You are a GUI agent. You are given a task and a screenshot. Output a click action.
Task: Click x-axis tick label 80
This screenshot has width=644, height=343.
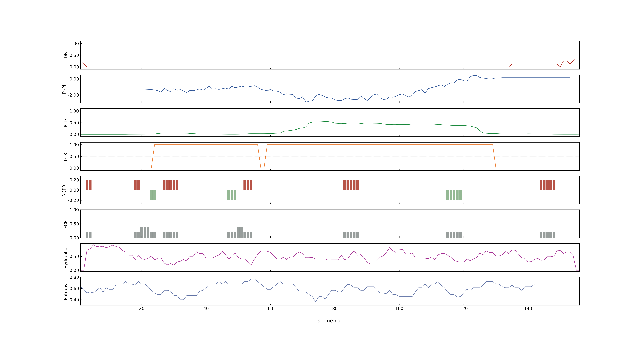tap(335, 309)
